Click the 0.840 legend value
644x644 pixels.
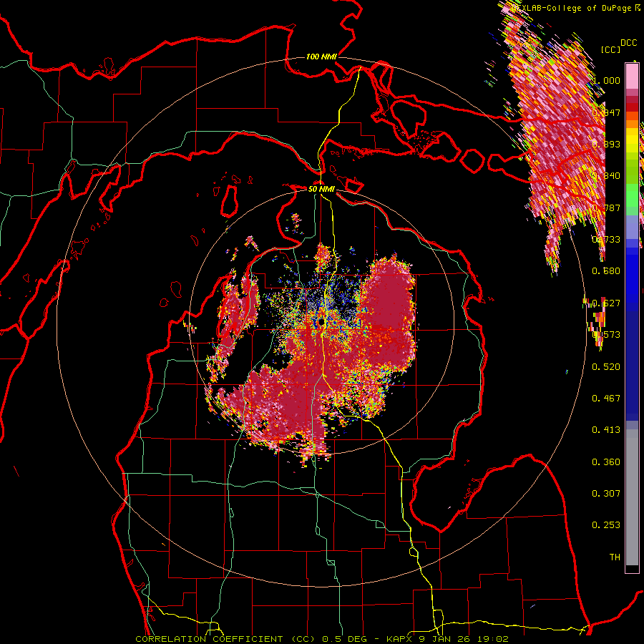(606, 176)
